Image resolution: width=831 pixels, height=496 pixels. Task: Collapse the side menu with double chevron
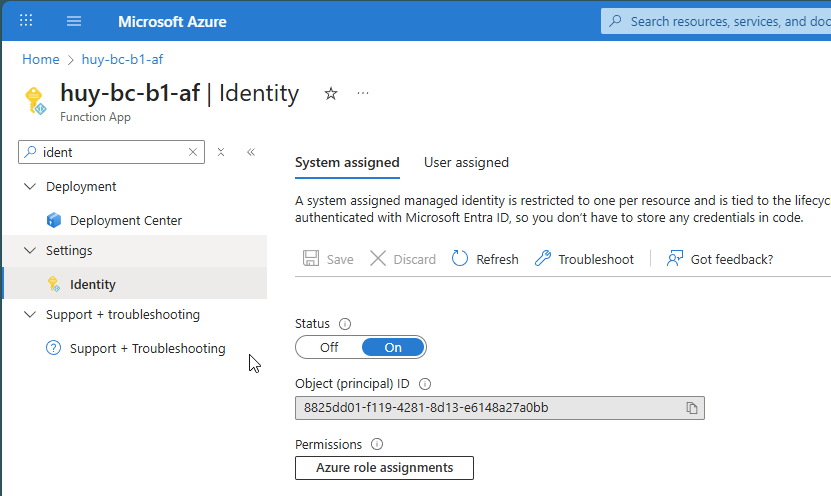pos(251,152)
